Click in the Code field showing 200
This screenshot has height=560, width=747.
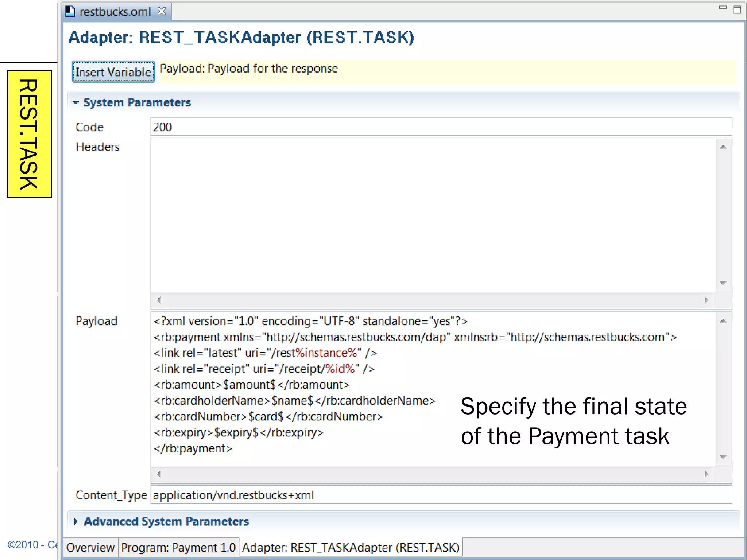[x=441, y=127]
